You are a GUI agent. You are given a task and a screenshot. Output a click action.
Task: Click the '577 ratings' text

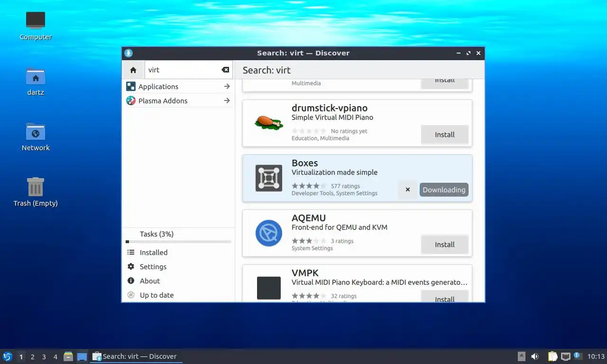pyautogui.click(x=345, y=186)
